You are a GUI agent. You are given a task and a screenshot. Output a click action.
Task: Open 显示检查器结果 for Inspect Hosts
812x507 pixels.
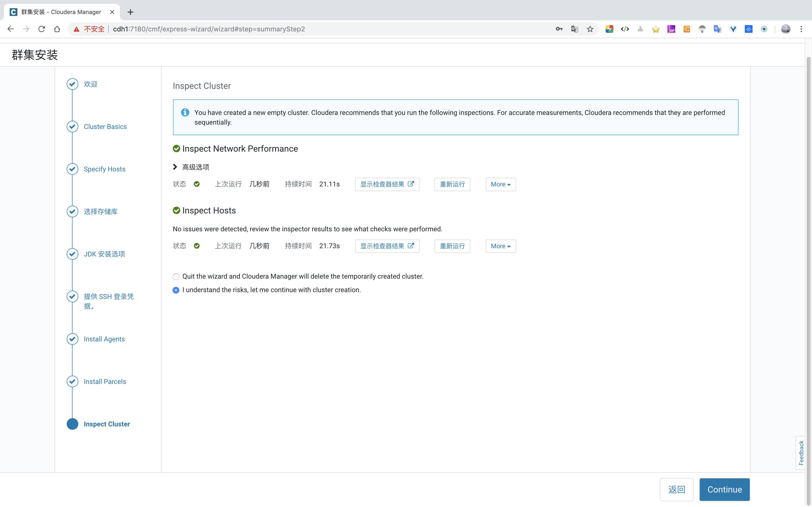(x=386, y=246)
